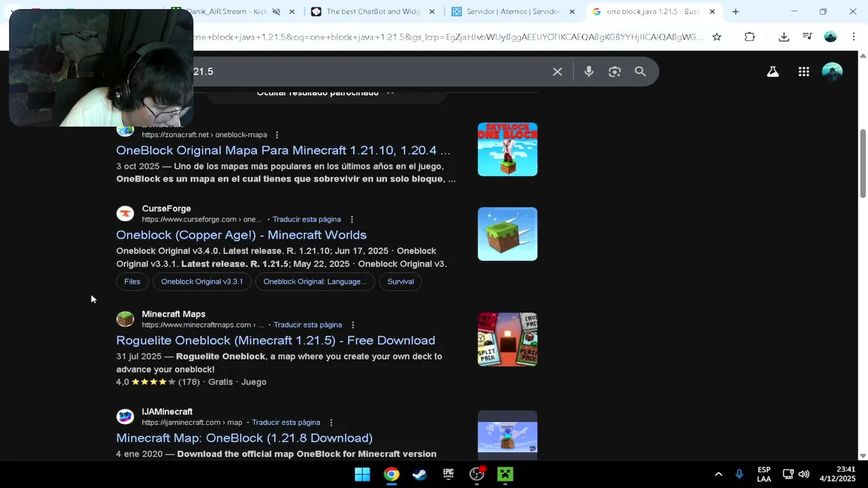Viewport: 868px width, 488px height.
Task: Open Chrome downloads
Action: pyautogui.click(x=784, y=37)
